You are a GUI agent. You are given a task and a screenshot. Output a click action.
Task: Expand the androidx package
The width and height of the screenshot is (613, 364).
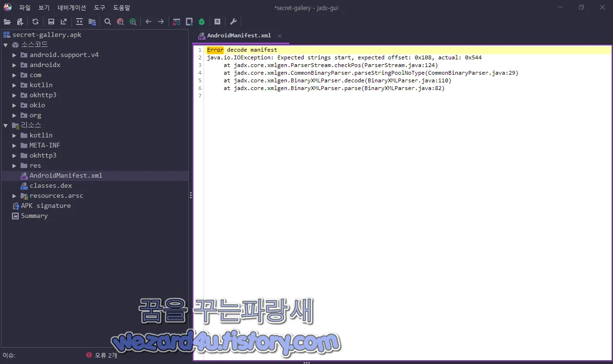point(14,65)
